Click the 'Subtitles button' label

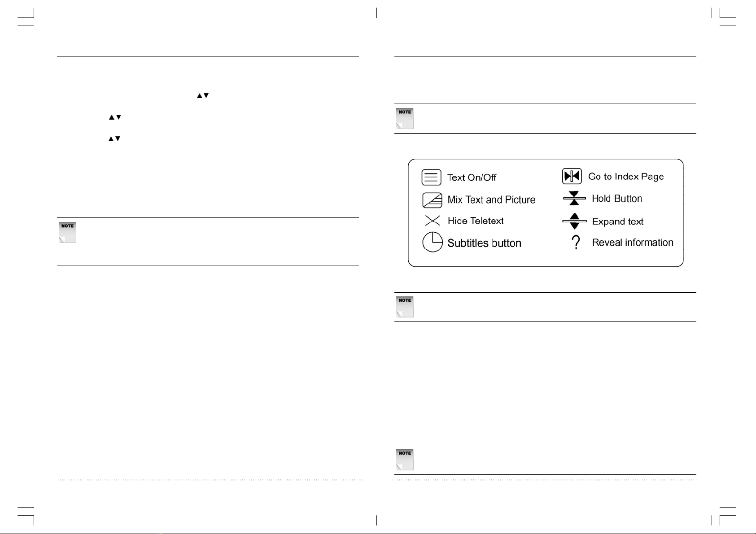point(484,243)
